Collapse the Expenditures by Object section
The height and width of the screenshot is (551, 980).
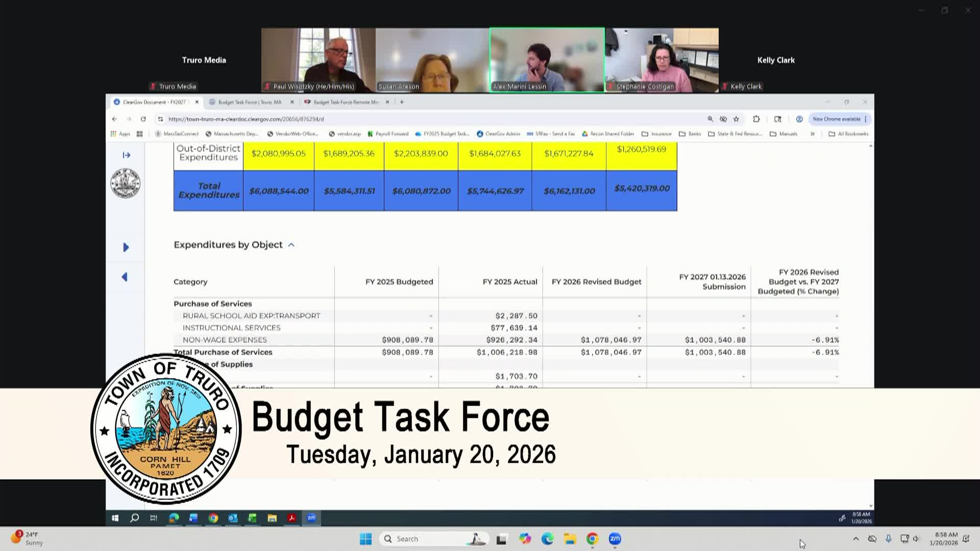(x=291, y=245)
